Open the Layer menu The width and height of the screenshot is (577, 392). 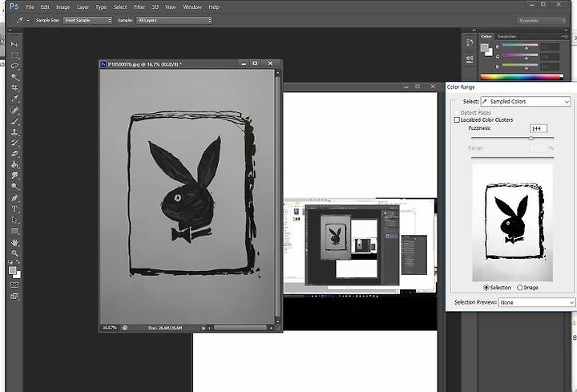tap(83, 7)
